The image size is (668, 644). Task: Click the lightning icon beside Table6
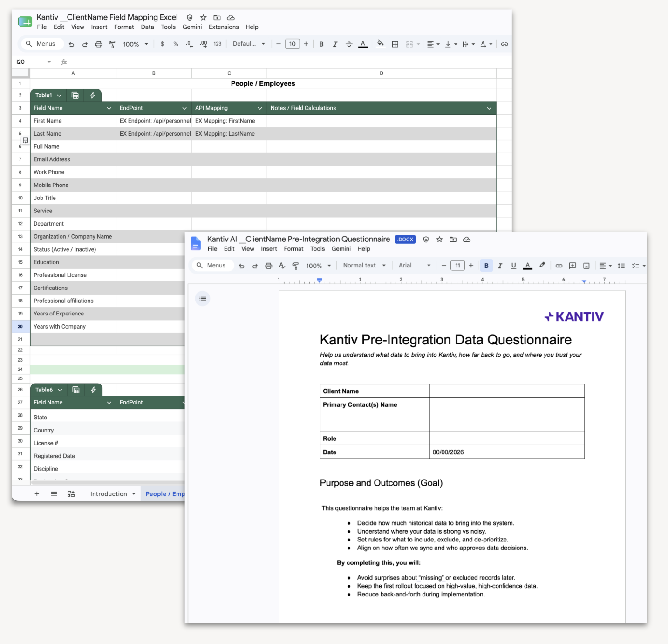click(x=93, y=390)
